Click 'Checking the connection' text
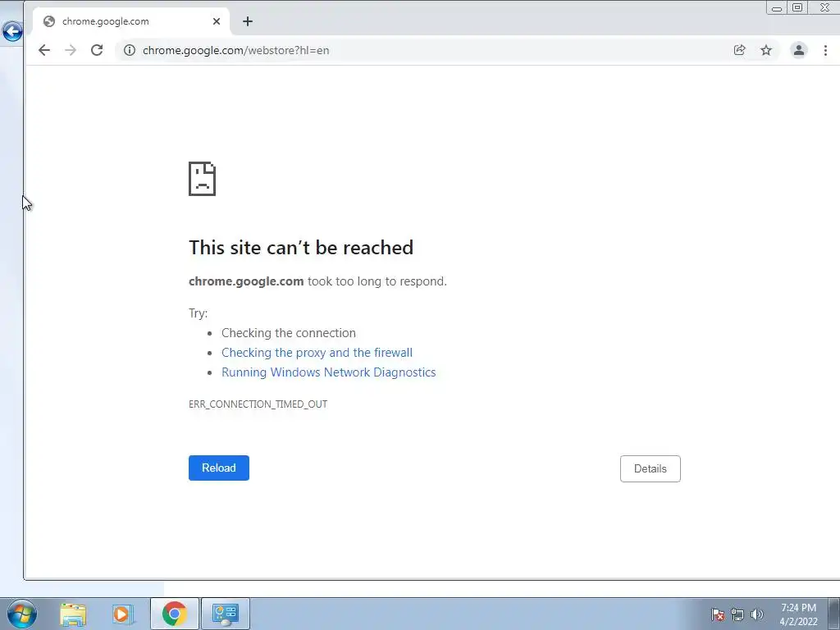The height and width of the screenshot is (630, 840). tap(288, 333)
